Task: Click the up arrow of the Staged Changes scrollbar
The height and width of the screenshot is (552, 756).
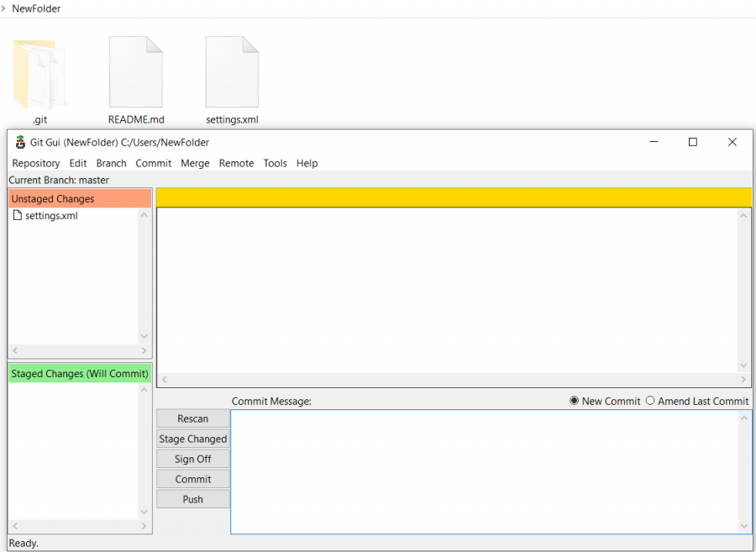Action: tap(144, 390)
